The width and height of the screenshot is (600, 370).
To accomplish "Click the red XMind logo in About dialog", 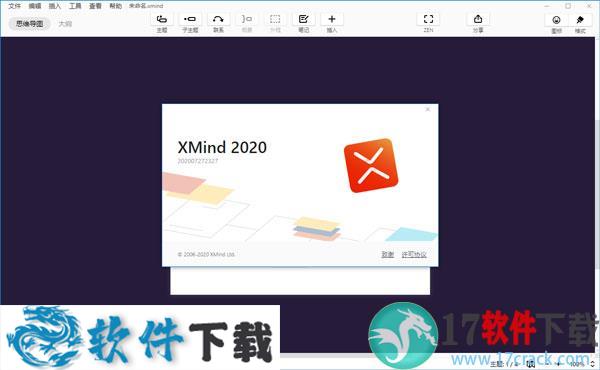I will (x=371, y=166).
